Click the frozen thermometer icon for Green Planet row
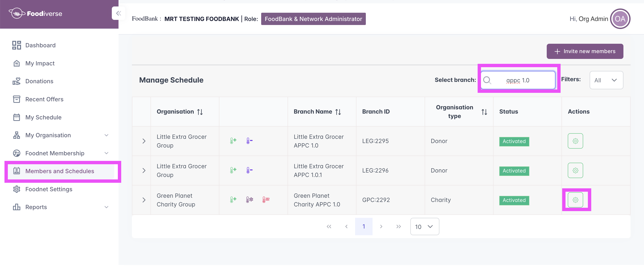The width and height of the screenshot is (644, 266). [x=249, y=199]
